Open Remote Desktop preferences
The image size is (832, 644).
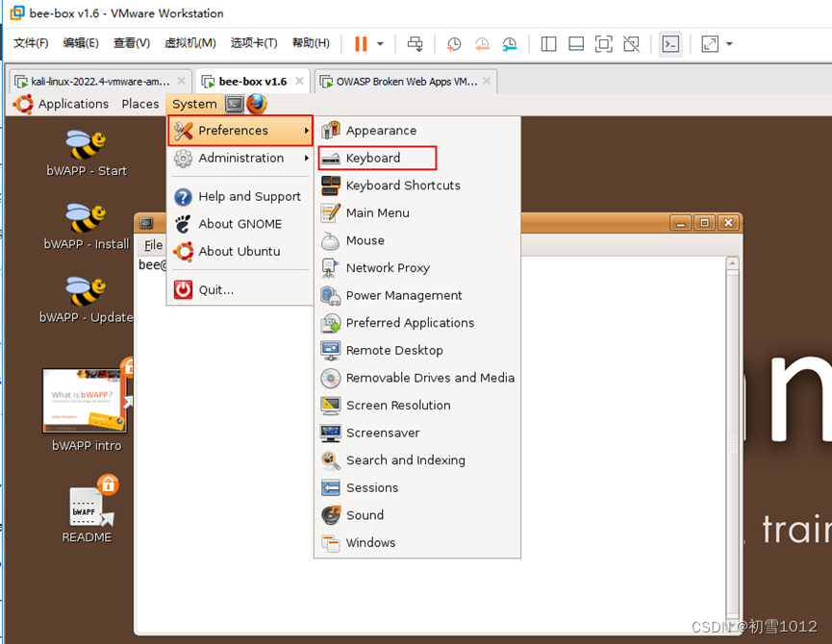[x=417, y=351]
